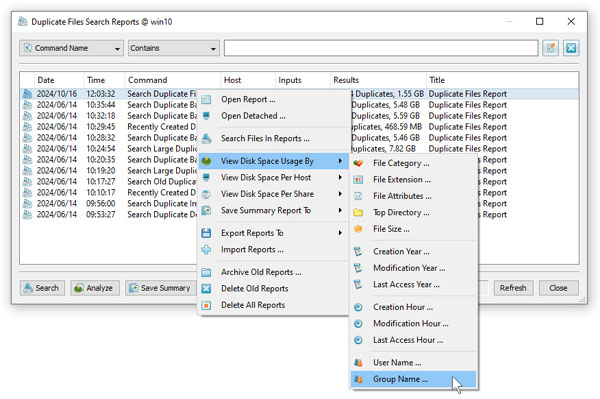Click the Last Access Hour clock icon
600x399 pixels.
(358, 340)
